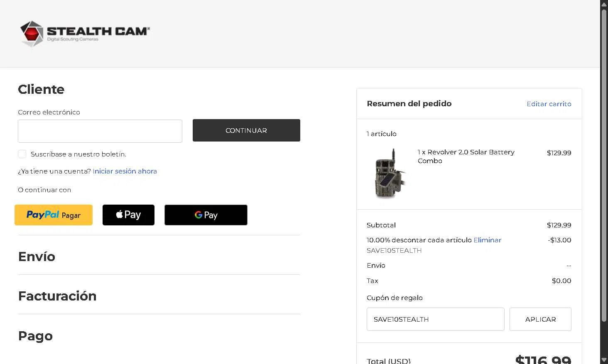The height and width of the screenshot is (364, 608).
Task: Click the Pago section heading
Action: (35, 336)
